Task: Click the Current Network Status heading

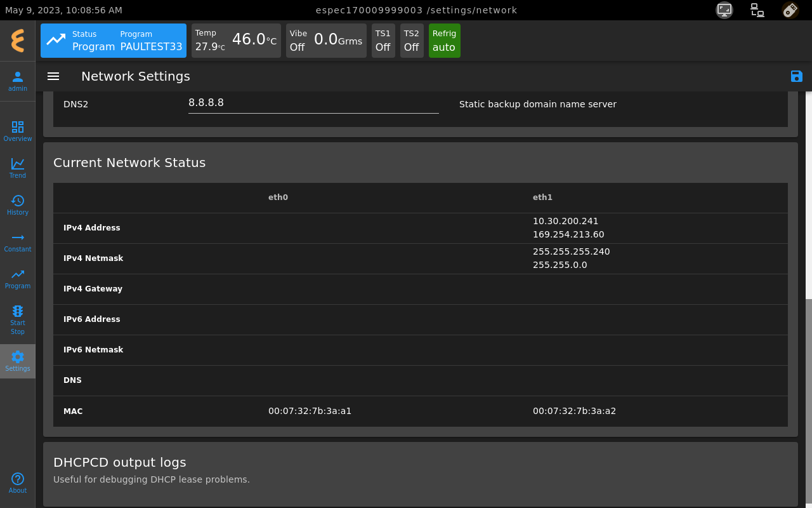Action: [129, 163]
